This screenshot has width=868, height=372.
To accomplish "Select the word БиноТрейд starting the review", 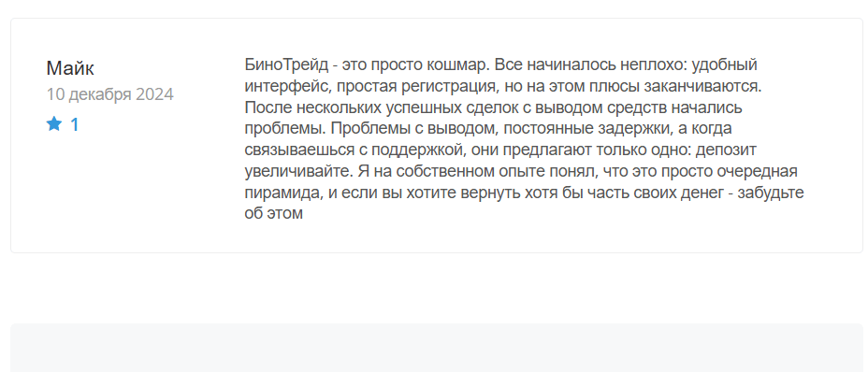I will [286, 65].
